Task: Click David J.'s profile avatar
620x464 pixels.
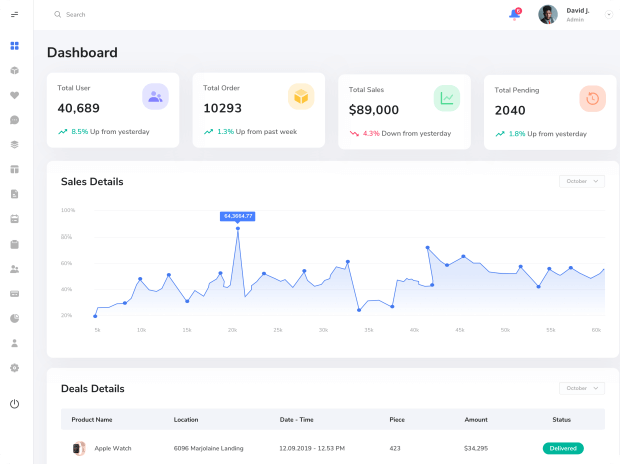Action: click(x=547, y=14)
